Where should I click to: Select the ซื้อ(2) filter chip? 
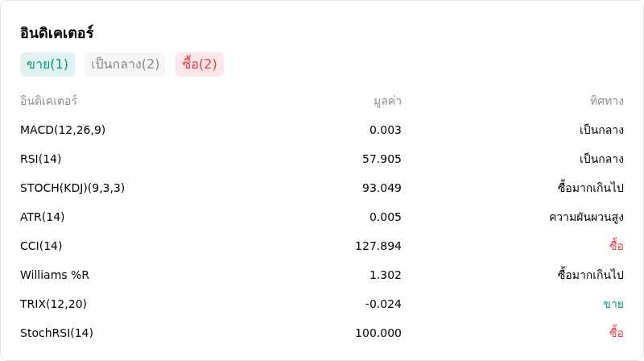coord(199,64)
